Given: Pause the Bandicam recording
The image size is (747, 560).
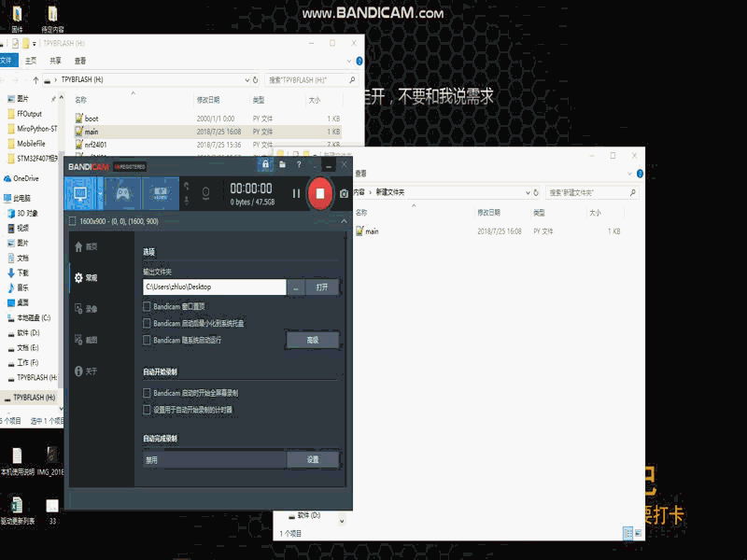Looking at the screenshot, I should coord(296,193).
